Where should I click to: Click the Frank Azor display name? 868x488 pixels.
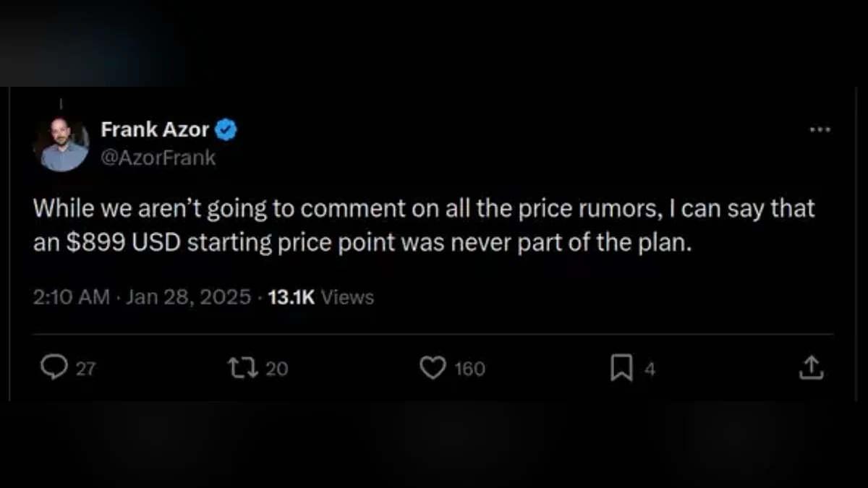pyautogui.click(x=155, y=130)
